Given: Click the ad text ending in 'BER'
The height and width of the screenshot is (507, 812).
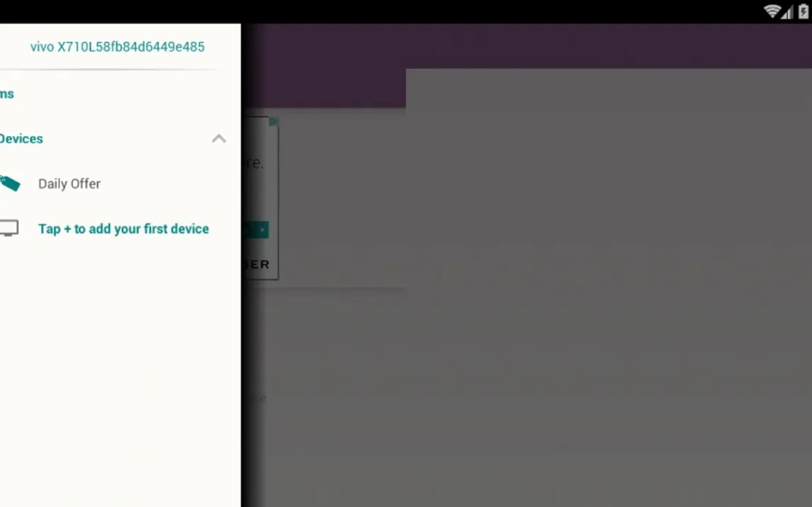Looking at the screenshot, I should click(x=256, y=265).
